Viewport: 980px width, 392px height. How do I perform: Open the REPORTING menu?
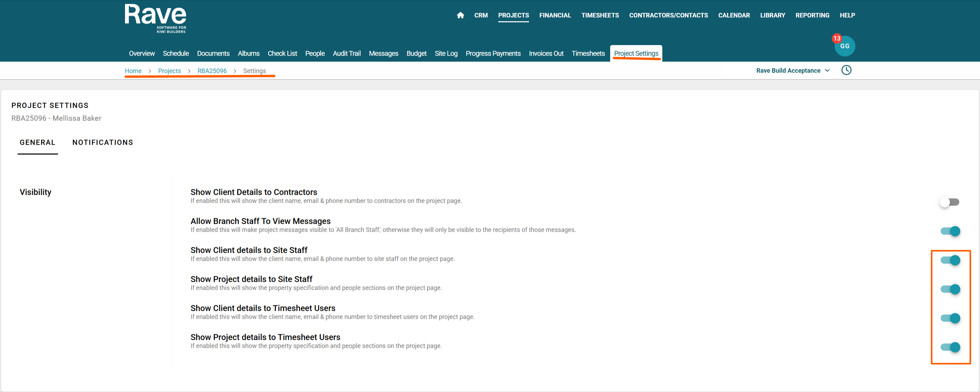click(812, 15)
